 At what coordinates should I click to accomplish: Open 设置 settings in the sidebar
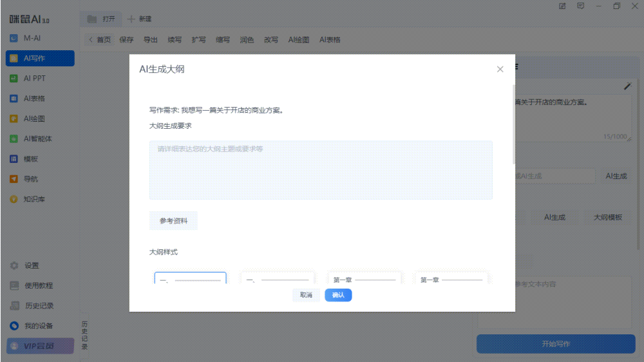(x=14, y=265)
